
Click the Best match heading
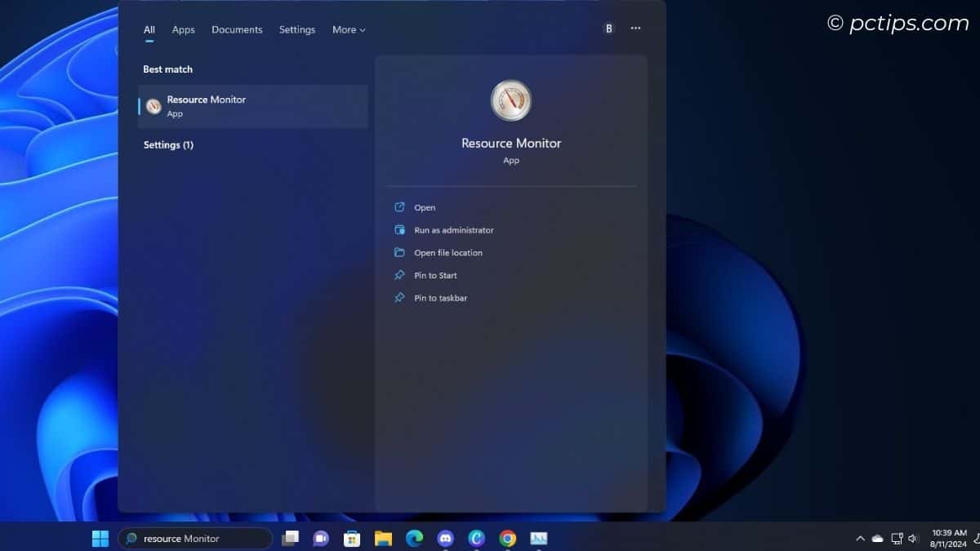(x=168, y=69)
